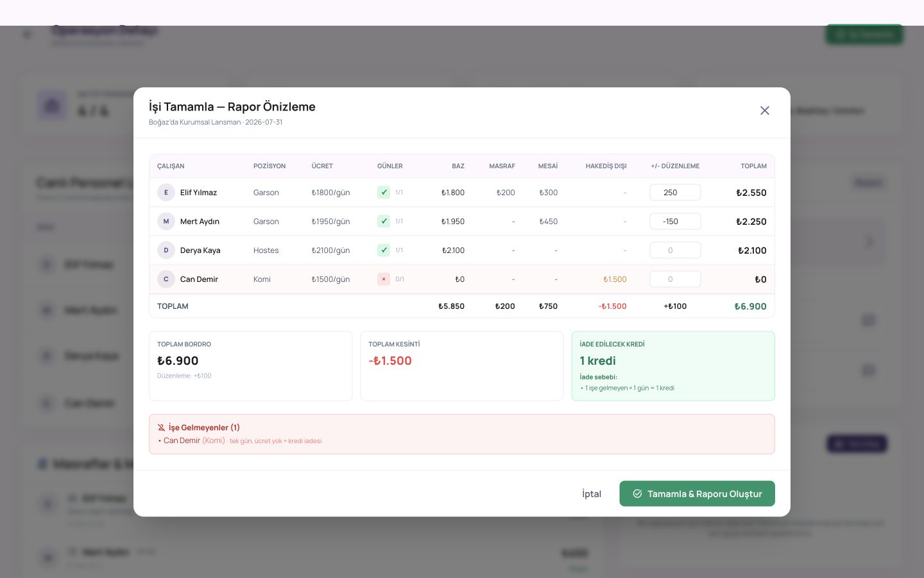Click the TOPLAM KESİNTİ card value -₺1.500

tap(390, 361)
